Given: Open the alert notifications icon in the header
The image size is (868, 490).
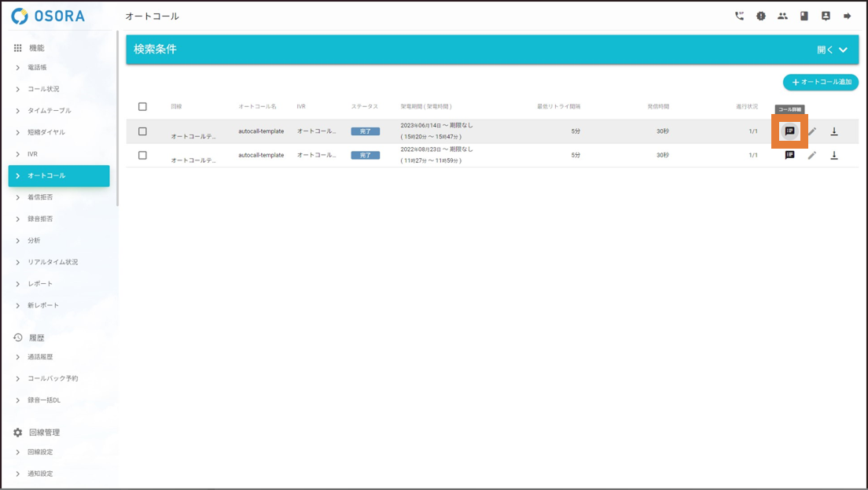Looking at the screenshot, I should [x=761, y=16].
